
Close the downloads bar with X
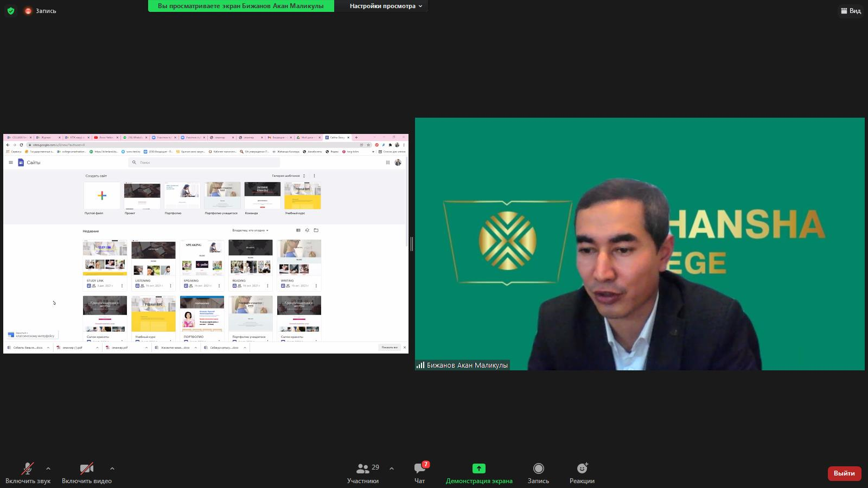pos(405,348)
